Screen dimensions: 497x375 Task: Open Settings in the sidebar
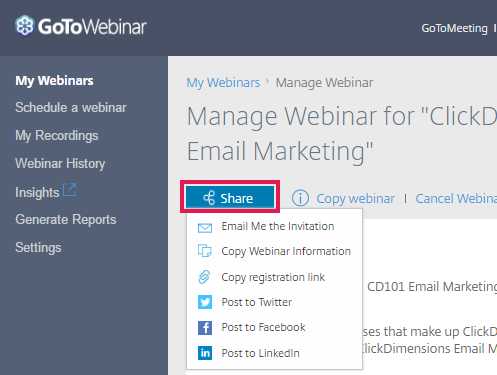38,248
